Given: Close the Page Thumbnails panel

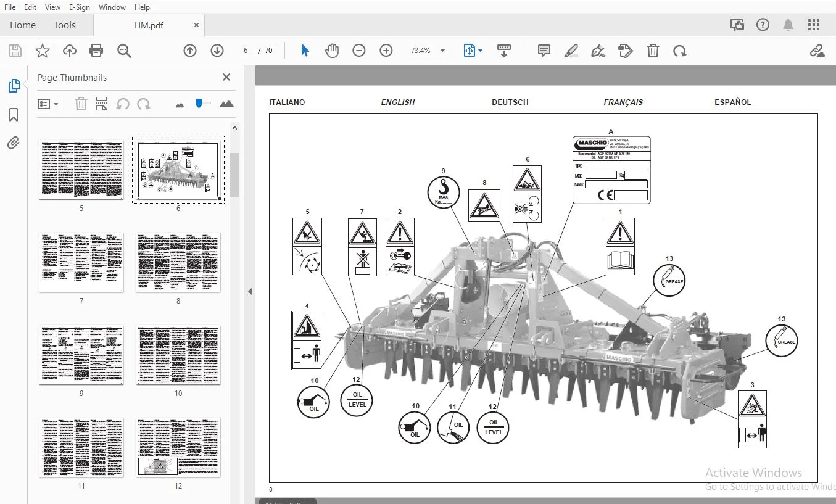Looking at the screenshot, I should (226, 77).
